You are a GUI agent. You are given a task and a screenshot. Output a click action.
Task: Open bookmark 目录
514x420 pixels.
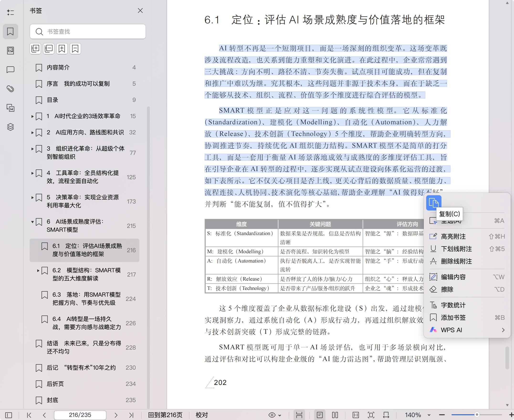click(x=84, y=100)
